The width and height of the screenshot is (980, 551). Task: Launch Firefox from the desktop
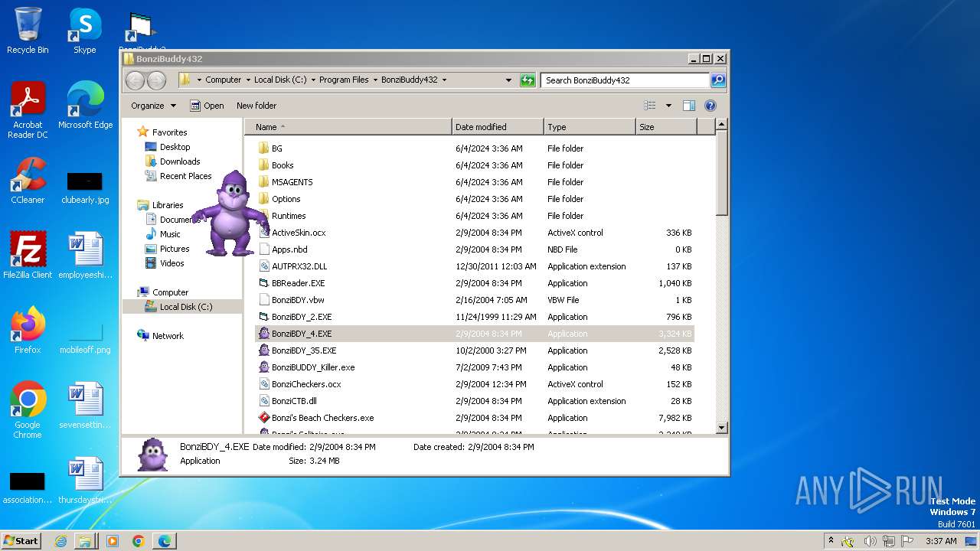pyautogui.click(x=28, y=331)
